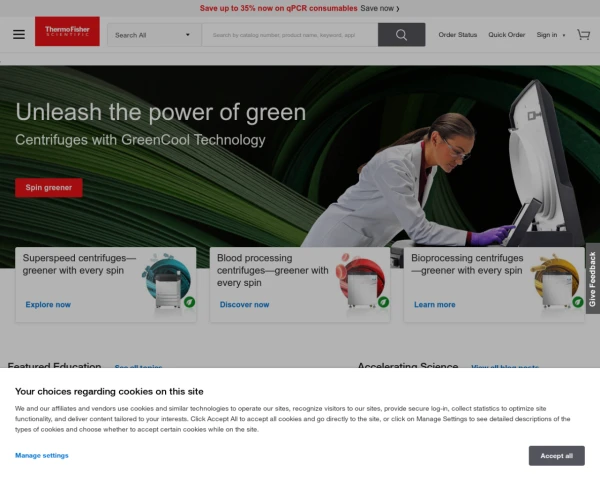Click Save now promo link

(x=380, y=8)
